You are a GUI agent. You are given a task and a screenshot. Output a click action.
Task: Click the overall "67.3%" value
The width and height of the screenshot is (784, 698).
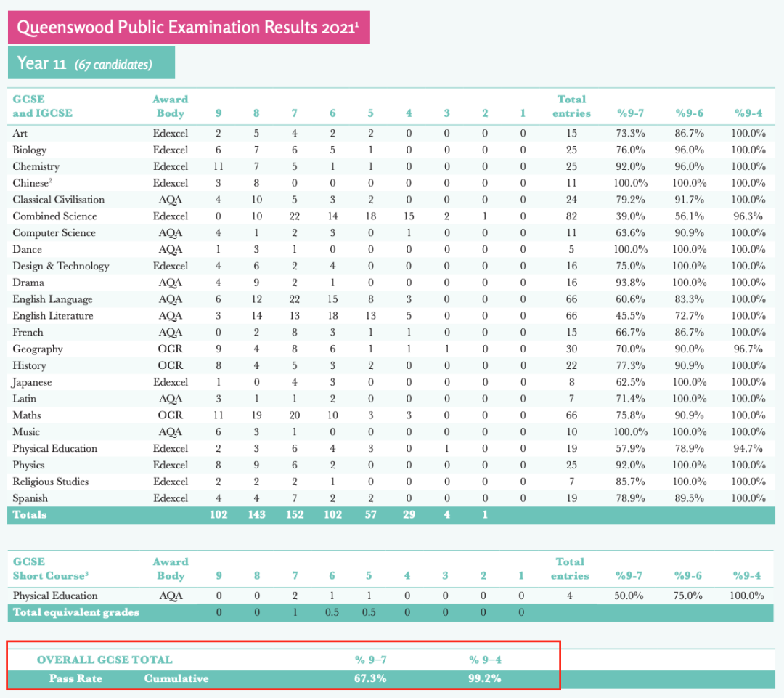(x=370, y=678)
